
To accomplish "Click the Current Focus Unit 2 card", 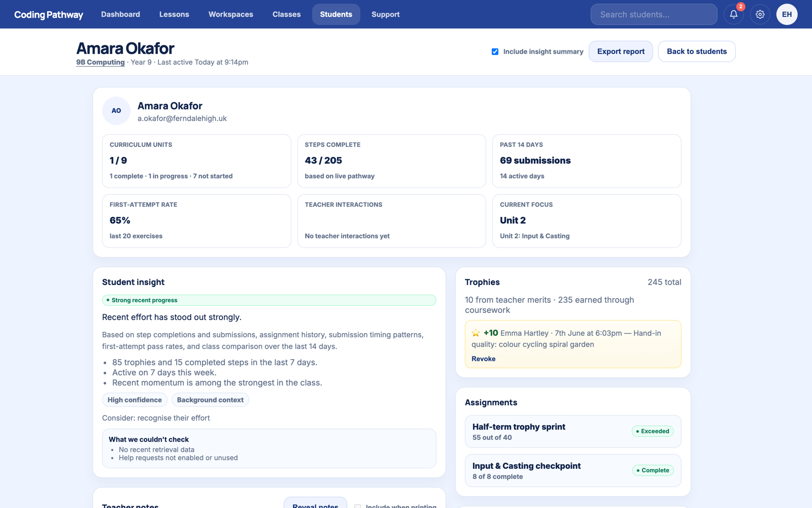I will point(587,221).
